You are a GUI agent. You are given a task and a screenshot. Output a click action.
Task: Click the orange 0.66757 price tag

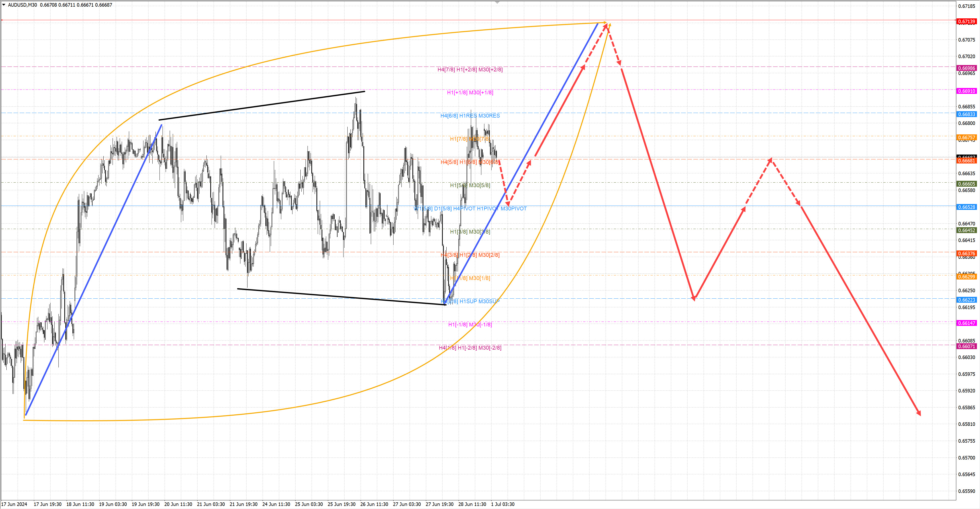pyautogui.click(x=966, y=138)
